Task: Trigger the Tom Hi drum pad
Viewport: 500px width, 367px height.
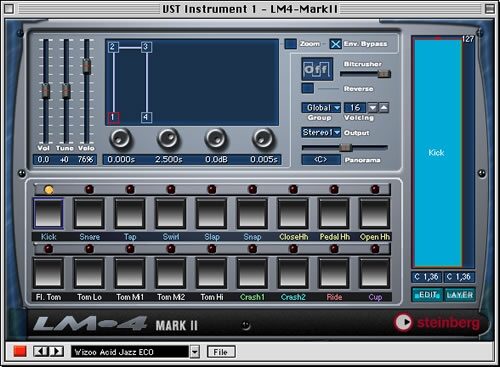Action: pos(211,273)
